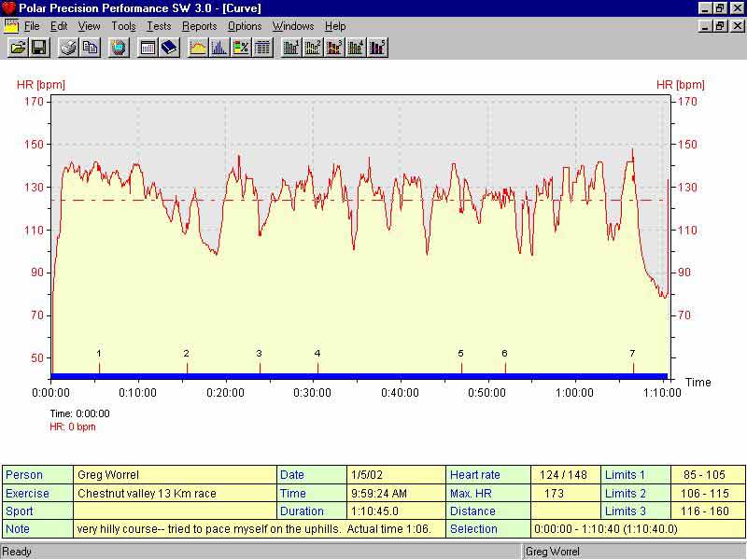Save the exercise with the floppy disk icon
This screenshot has width=747, height=560.
coord(39,48)
